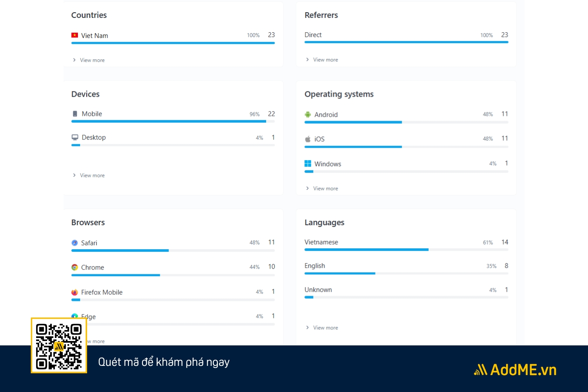Click the Firefox Mobile icon
Image resolution: width=588 pixels, height=392 pixels.
click(x=74, y=292)
